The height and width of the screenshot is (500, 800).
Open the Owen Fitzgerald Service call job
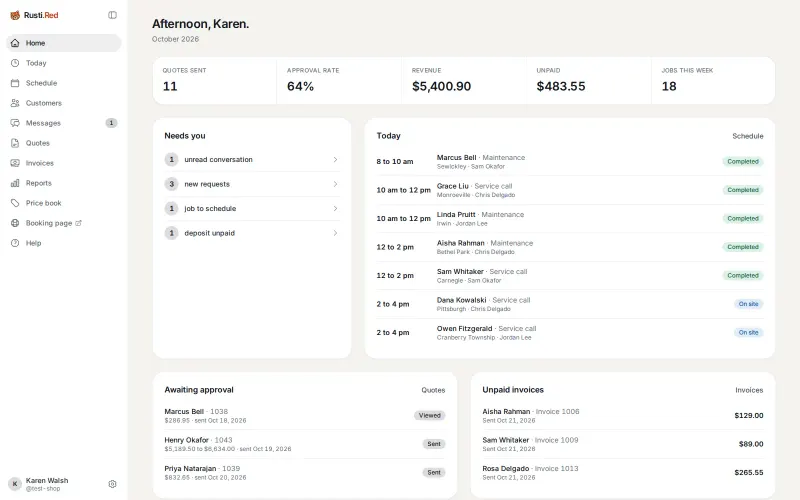click(570, 333)
